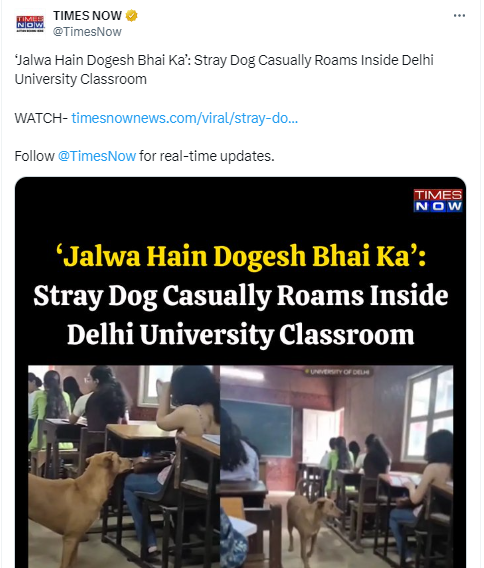484x568 pixels.
Task: Click the Times Now logo in the image corner
Action: pyautogui.click(x=438, y=200)
